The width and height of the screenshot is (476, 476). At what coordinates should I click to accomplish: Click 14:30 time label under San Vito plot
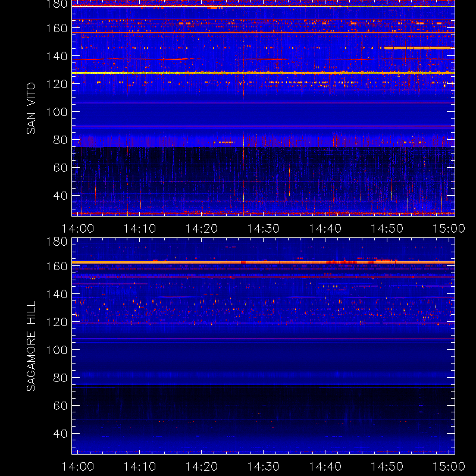point(263,228)
